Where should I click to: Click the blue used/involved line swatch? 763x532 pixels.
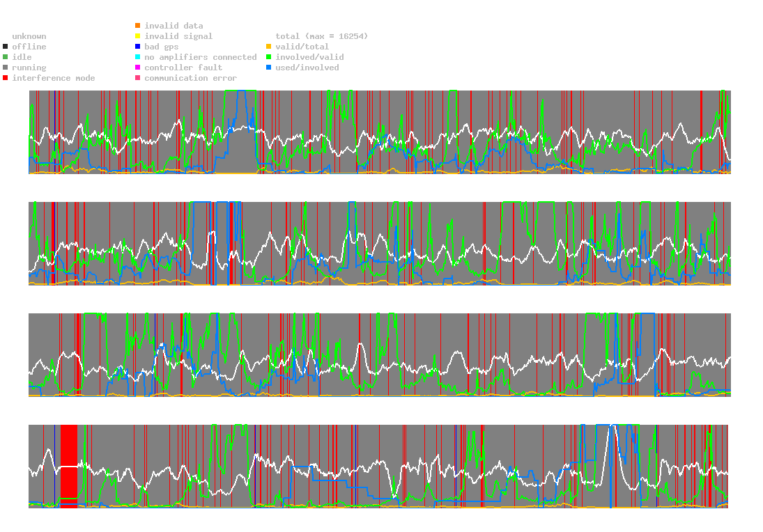pyautogui.click(x=269, y=68)
